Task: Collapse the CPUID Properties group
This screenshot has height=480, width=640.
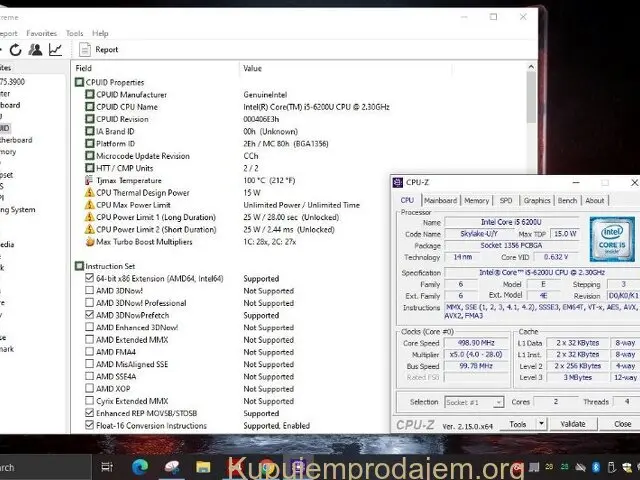Action: (x=78, y=82)
